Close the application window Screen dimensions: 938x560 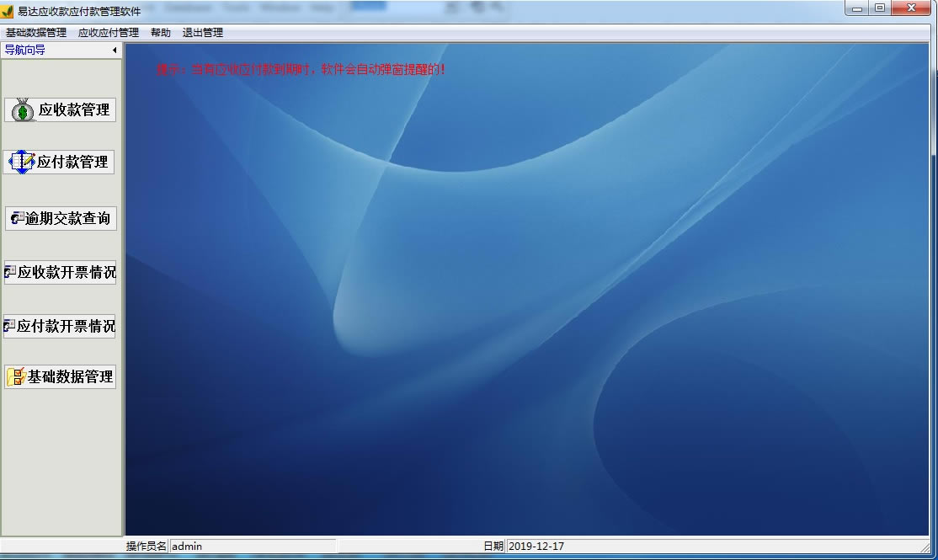tap(911, 8)
